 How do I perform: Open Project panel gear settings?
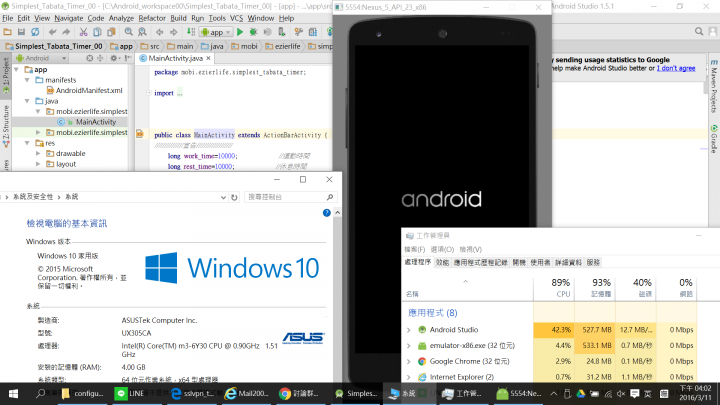[114, 58]
